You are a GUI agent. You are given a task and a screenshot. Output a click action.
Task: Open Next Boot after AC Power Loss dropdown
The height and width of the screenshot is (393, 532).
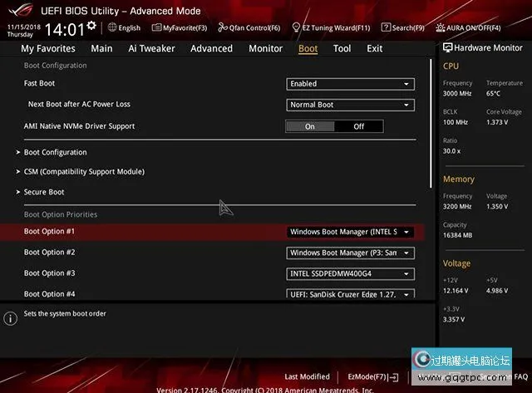pos(350,105)
